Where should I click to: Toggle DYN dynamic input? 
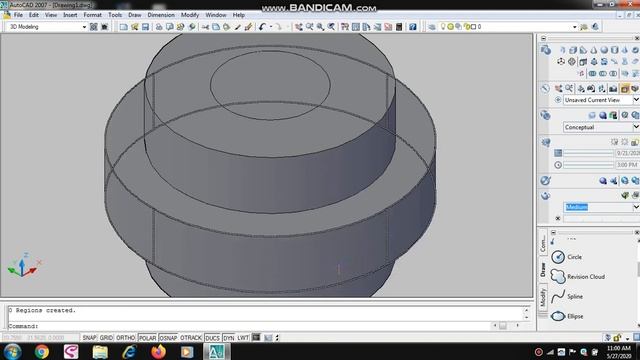pyautogui.click(x=229, y=338)
